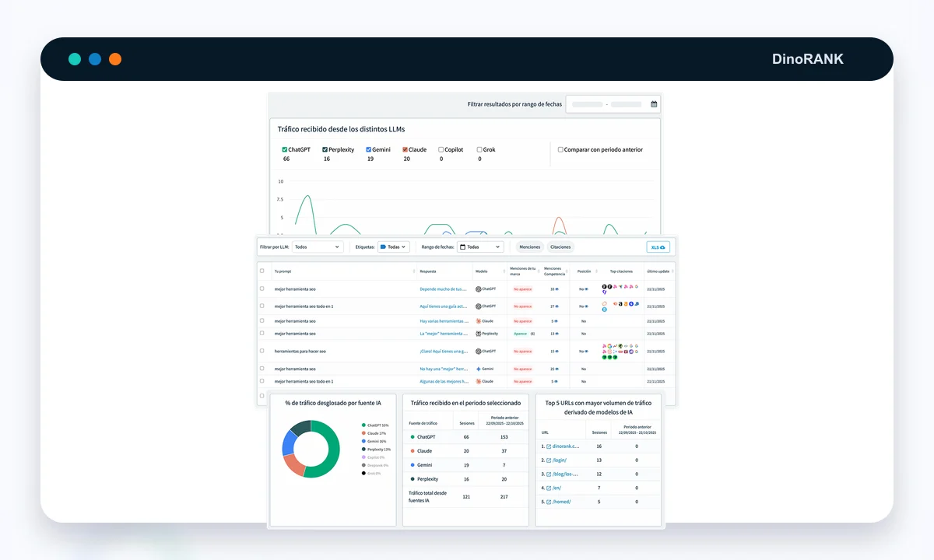View the 33 competitor mentions eye icon
The height and width of the screenshot is (560, 934).
pos(557,289)
